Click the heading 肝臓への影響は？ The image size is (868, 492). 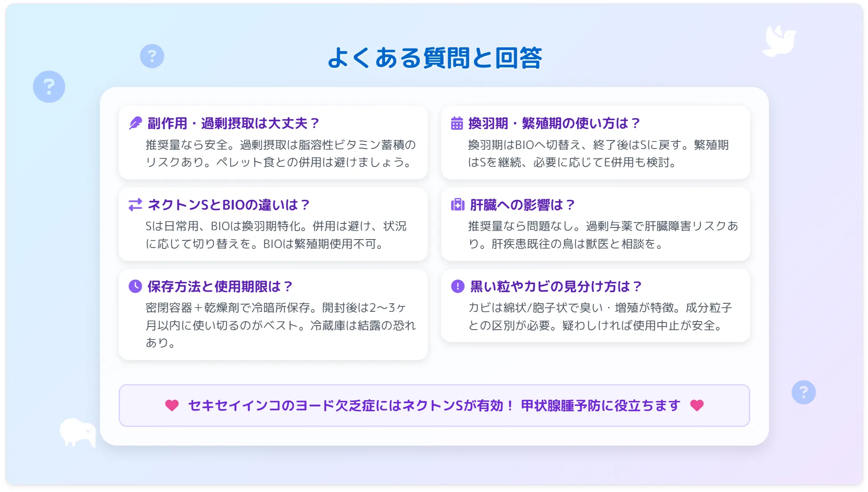(x=523, y=205)
